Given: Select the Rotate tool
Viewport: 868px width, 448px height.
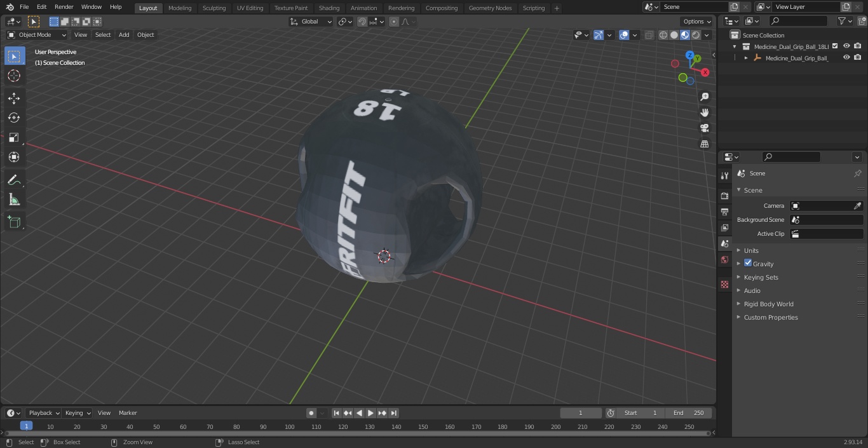Looking at the screenshot, I should [14, 118].
